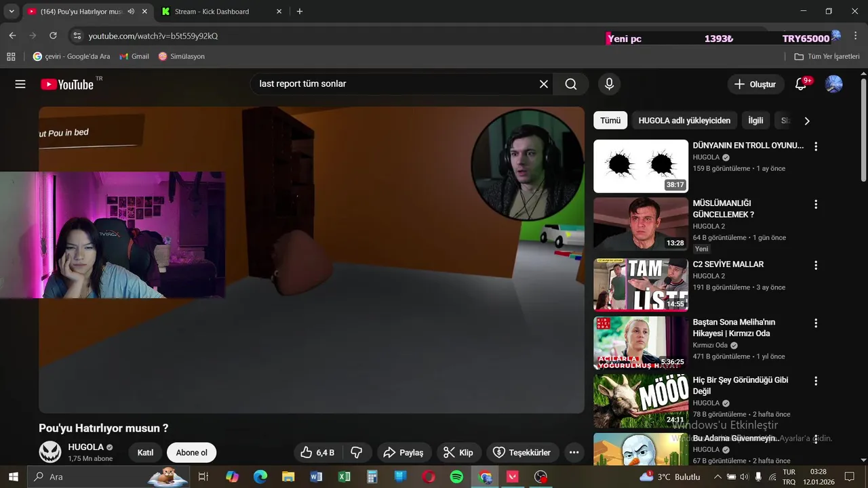Click the Katıl join button
This screenshot has height=488, width=868.
pos(145,453)
